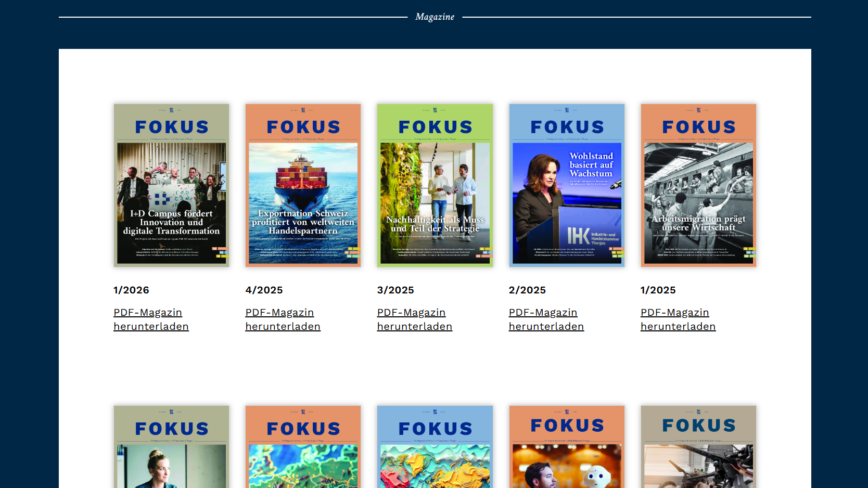Viewport: 868px width, 488px height.
Task: Click the 1/2026 issue label
Action: 131,290
